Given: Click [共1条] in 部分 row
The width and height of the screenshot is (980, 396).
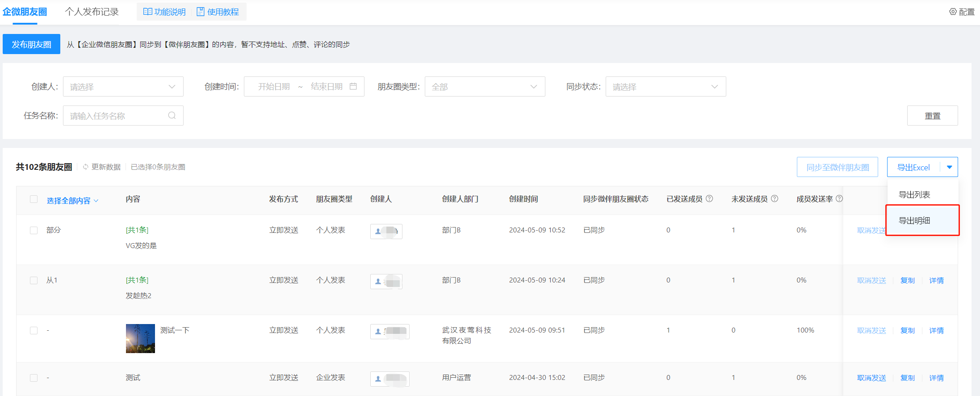Looking at the screenshot, I should 137,230.
